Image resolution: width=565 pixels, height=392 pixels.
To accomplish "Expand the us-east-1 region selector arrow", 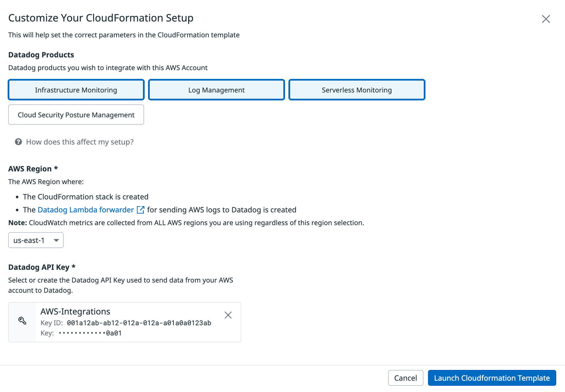I will point(56,240).
